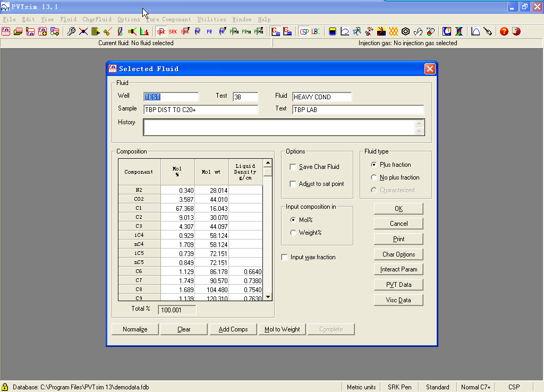This screenshot has height=392, width=544.
Task: Click the bell-shaped curve icon
Action: (475, 31)
